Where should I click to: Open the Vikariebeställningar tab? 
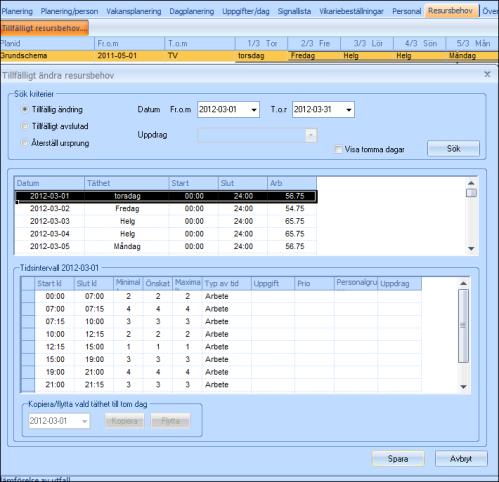[x=351, y=11]
